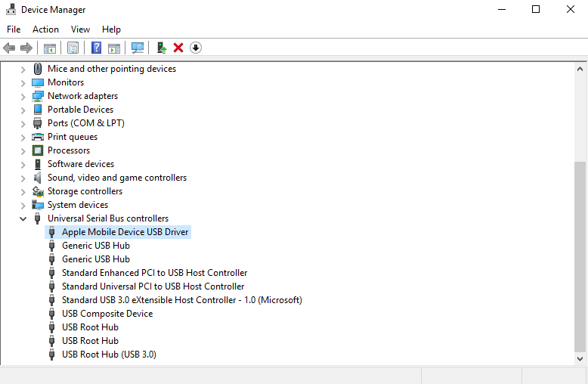Open the Action menu
This screenshot has width=588, height=384.
(45, 29)
